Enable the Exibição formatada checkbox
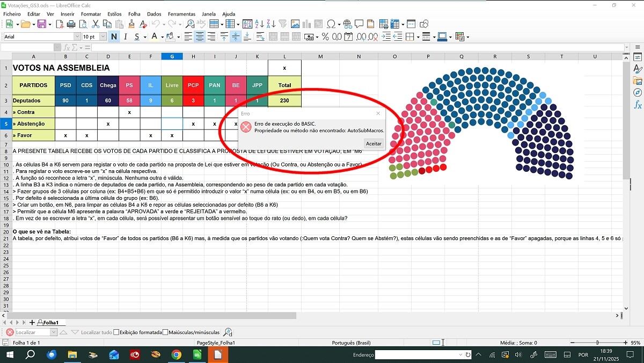Image resolution: width=644 pixels, height=363 pixels. click(116, 332)
